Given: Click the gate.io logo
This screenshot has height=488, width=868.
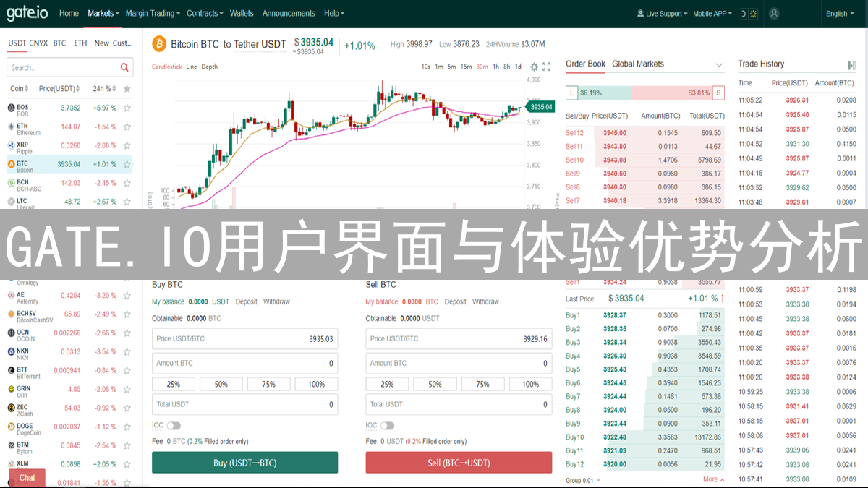Looking at the screenshot, I should pos(28,13).
